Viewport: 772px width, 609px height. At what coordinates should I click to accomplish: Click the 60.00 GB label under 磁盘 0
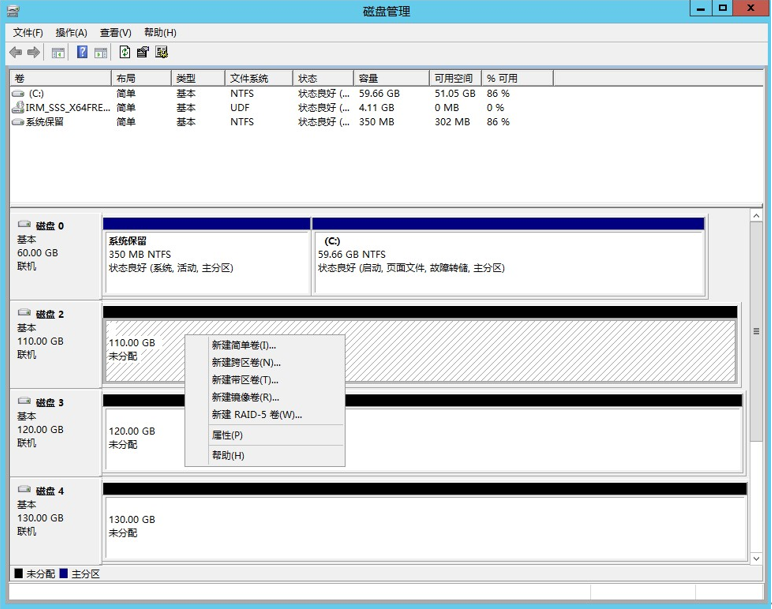(37, 253)
